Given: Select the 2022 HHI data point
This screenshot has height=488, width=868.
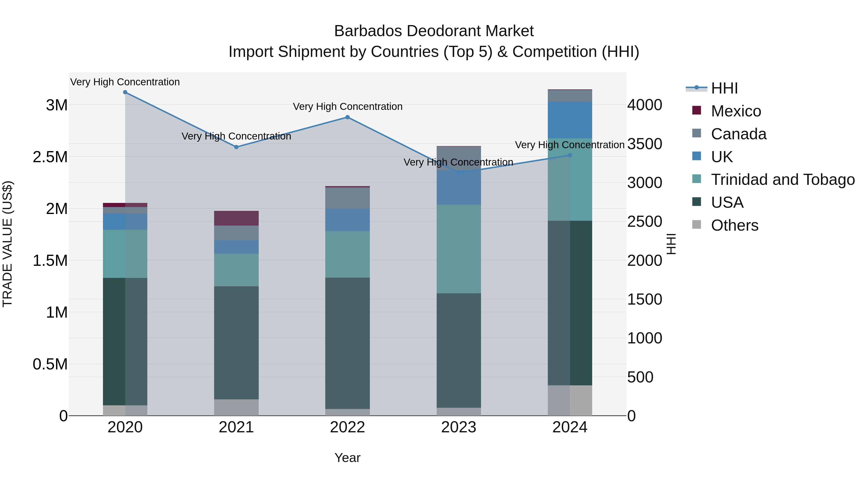Looking at the screenshot, I should 347,117.
